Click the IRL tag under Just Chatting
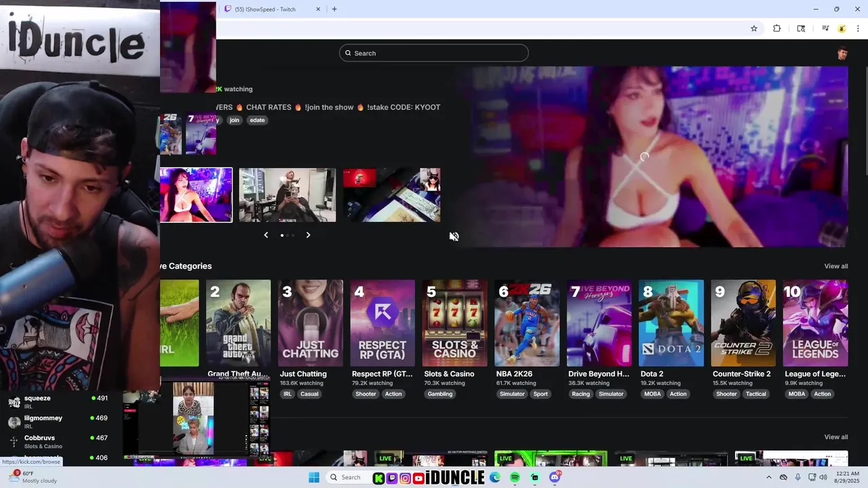 click(288, 394)
